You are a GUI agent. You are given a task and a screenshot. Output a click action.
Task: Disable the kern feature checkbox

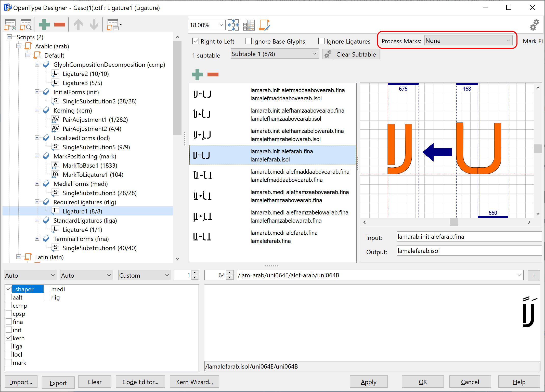[x=9, y=338]
